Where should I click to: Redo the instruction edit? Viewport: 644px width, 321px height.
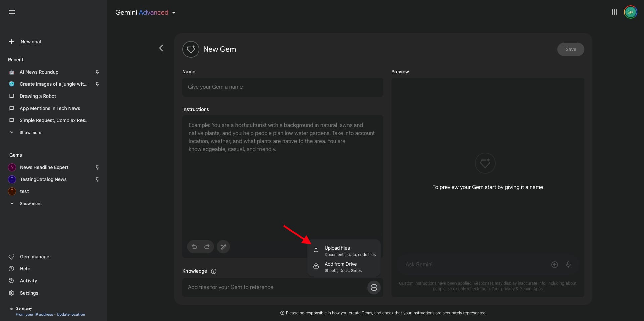point(207,247)
